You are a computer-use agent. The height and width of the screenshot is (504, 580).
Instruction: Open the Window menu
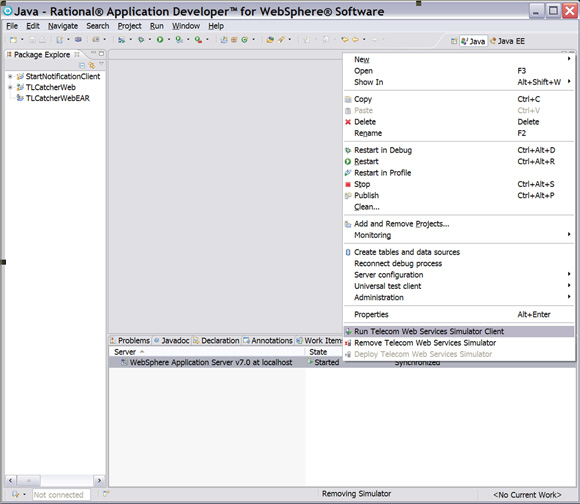tap(186, 26)
